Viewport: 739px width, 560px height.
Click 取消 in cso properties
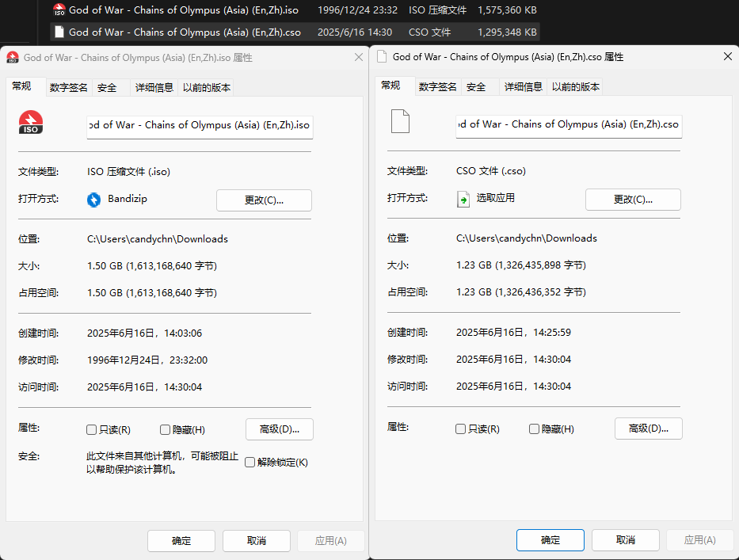[626, 539]
